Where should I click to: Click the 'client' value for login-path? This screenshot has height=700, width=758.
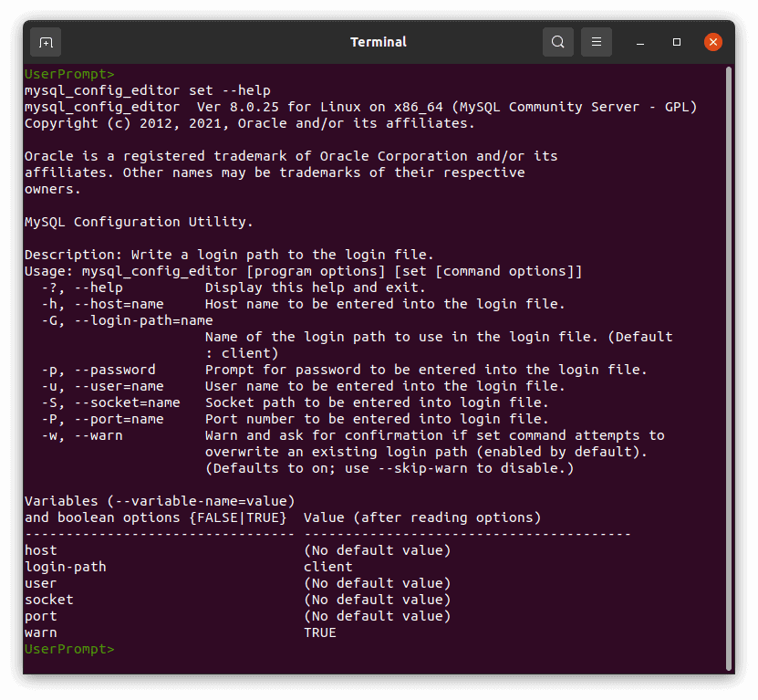point(328,567)
